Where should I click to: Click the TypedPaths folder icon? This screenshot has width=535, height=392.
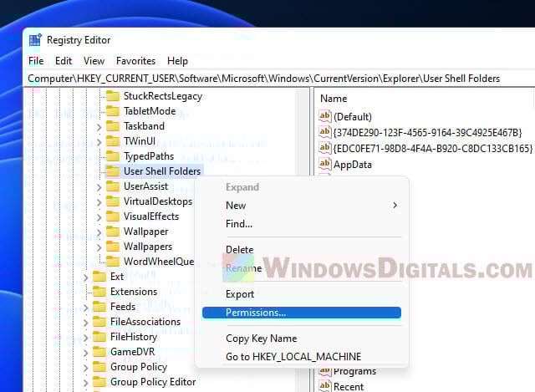click(x=113, y=156)
